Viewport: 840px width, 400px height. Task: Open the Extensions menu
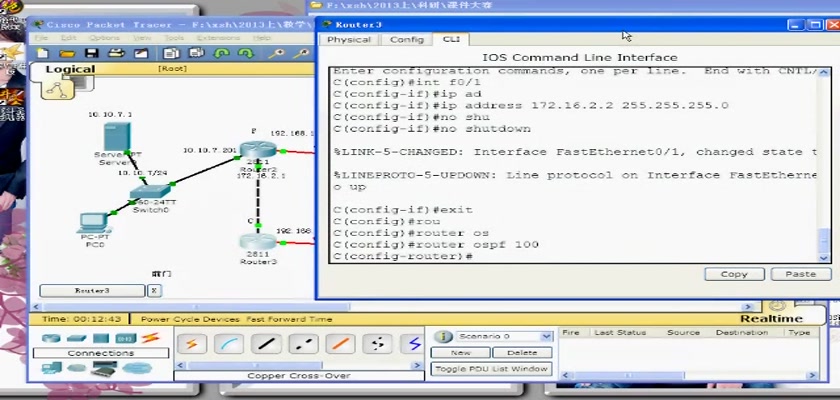(218, 38)
